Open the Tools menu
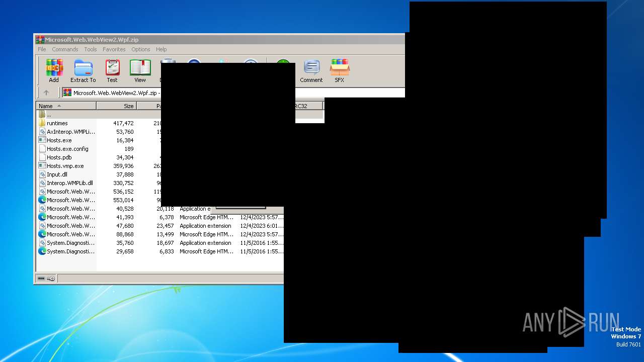This screenshot has width=644, height=362. [x=91, y=49]
